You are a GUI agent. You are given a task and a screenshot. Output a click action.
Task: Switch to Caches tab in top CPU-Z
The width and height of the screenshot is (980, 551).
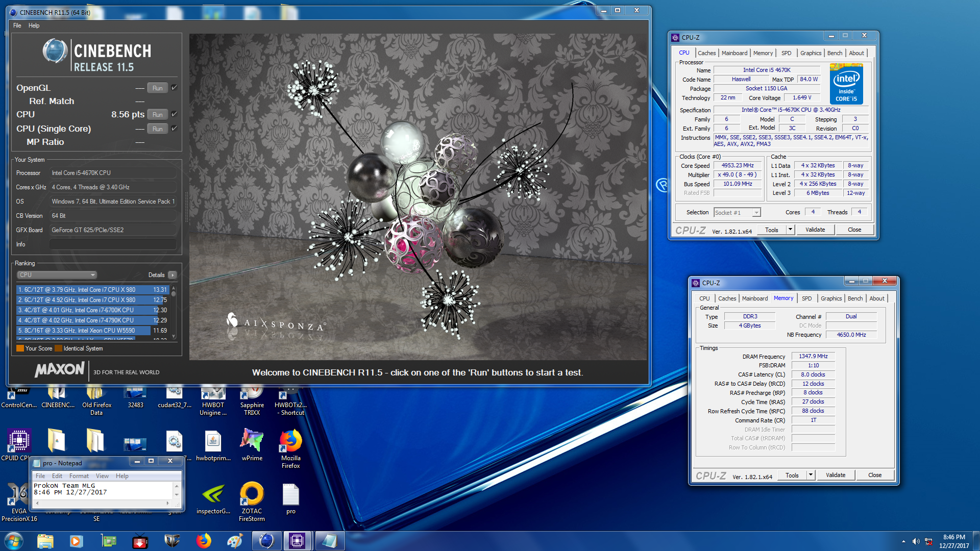[x=706, y=53]
